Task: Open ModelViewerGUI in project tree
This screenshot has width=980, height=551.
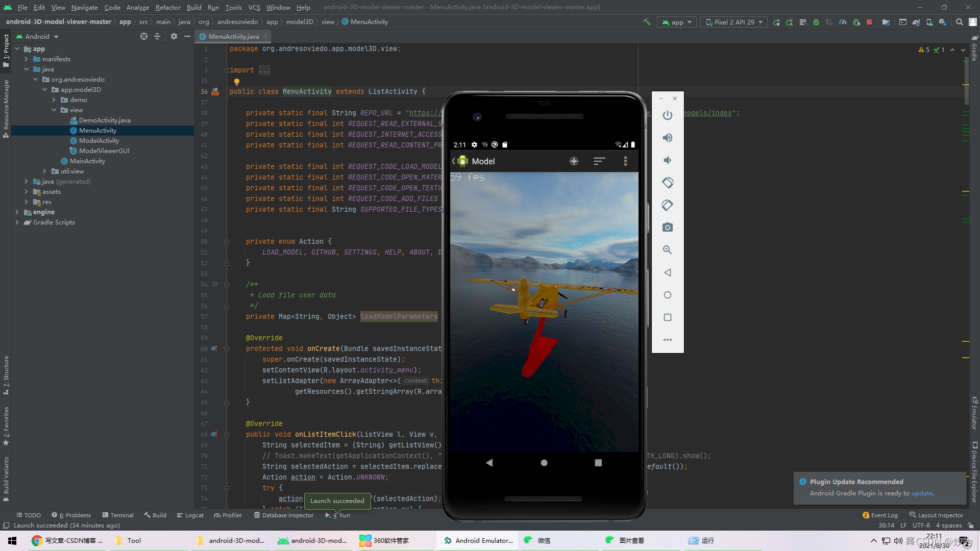Action: pyautogui.click(x=104, y=151)
